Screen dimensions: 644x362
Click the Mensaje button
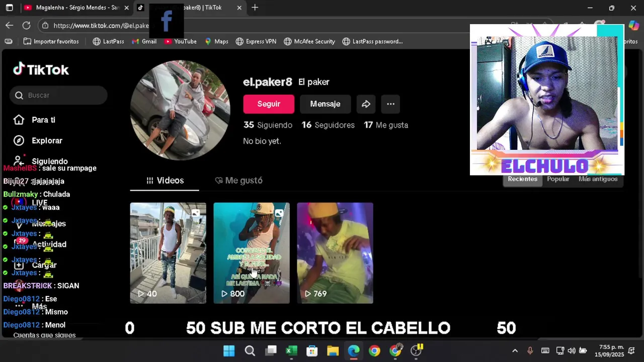(x=325, y=104)
